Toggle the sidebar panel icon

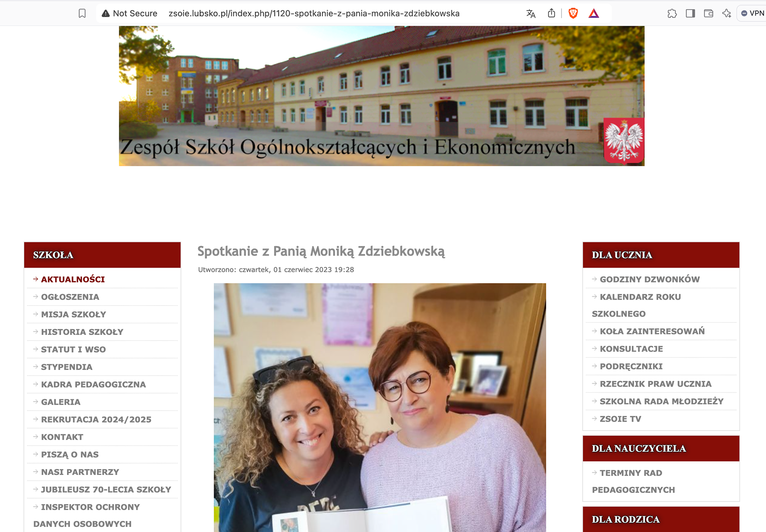[691, 14]
